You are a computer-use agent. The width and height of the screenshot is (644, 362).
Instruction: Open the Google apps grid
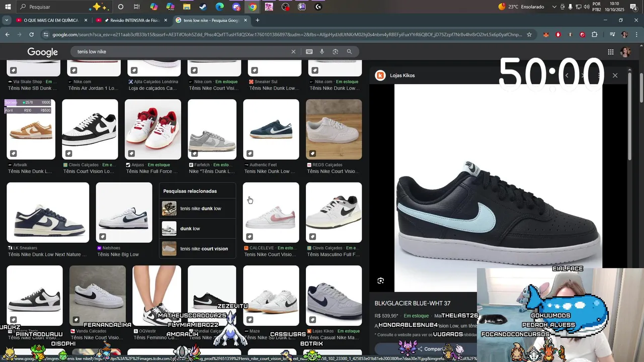[610, 52]
